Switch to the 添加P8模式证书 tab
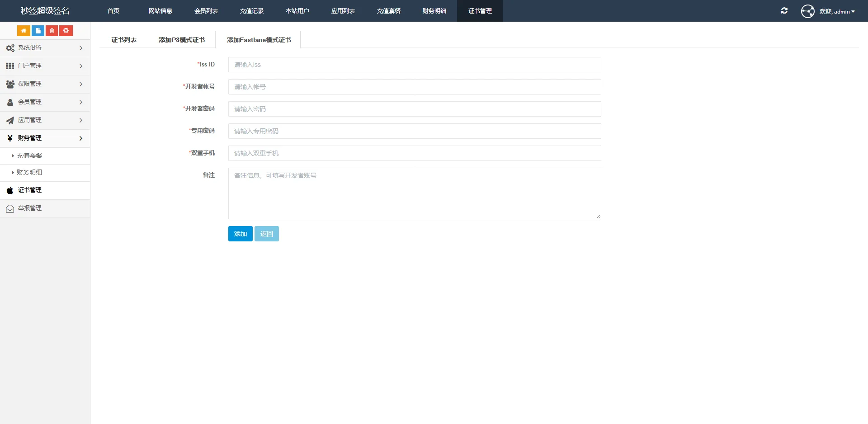This screenshot has width=868, height=424. coord(182,40)
